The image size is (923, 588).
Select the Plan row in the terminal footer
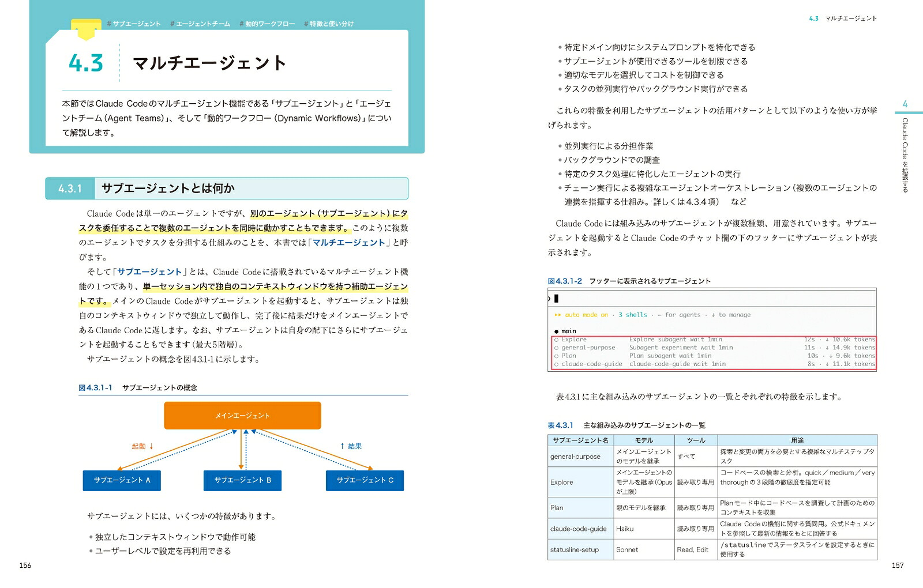[x=714, y=356]
